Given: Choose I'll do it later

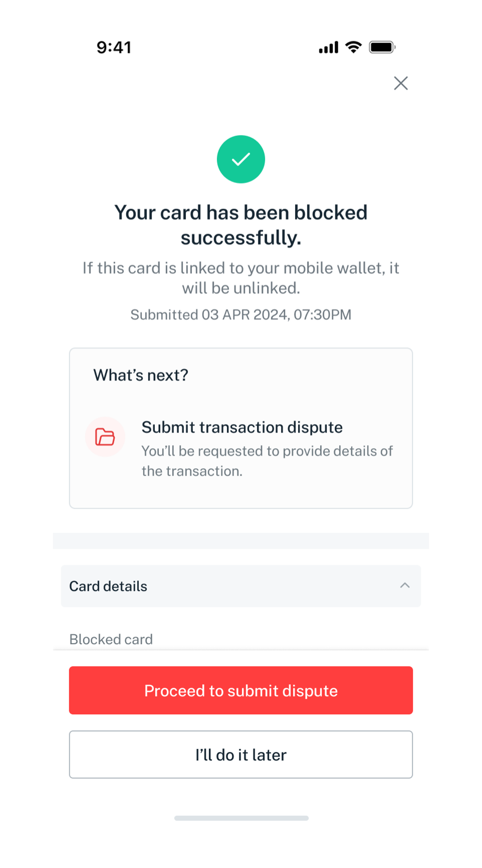Looking at the screenshot, I should [x=241, y=755].
